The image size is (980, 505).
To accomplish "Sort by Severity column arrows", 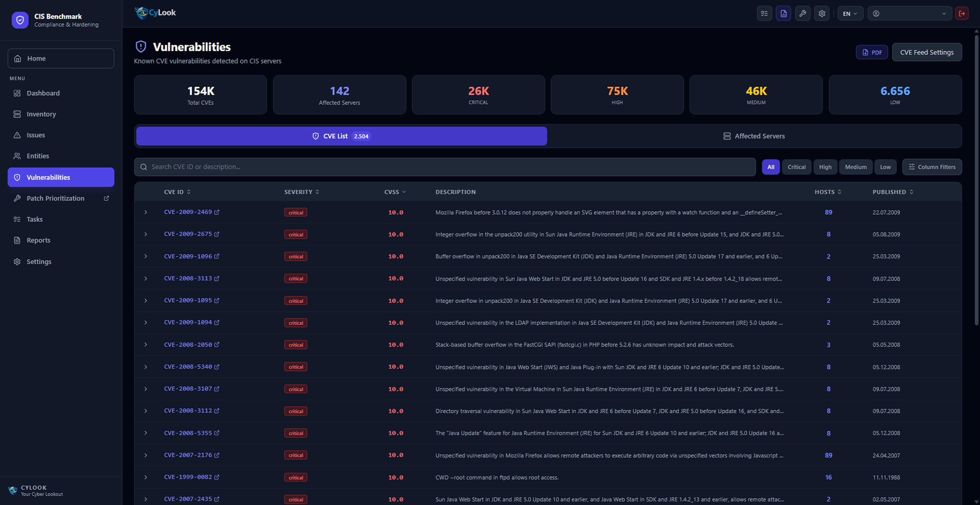I will click(317, 192).
